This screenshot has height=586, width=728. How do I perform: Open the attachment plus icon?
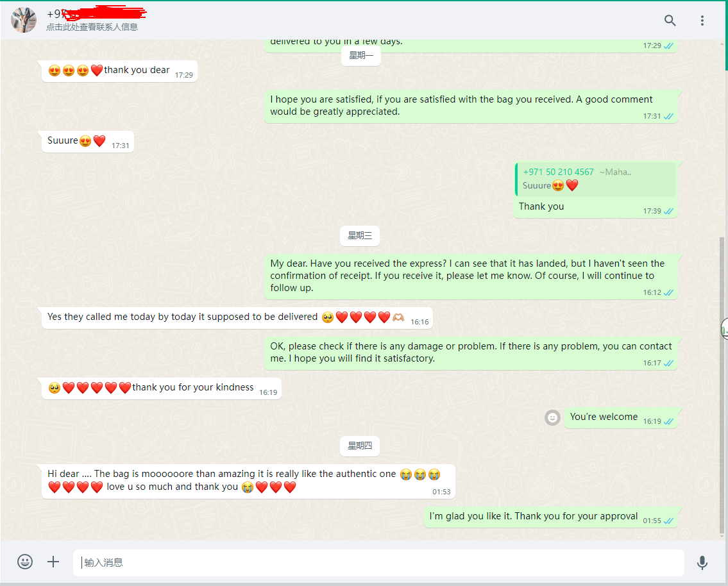(53, 562)
